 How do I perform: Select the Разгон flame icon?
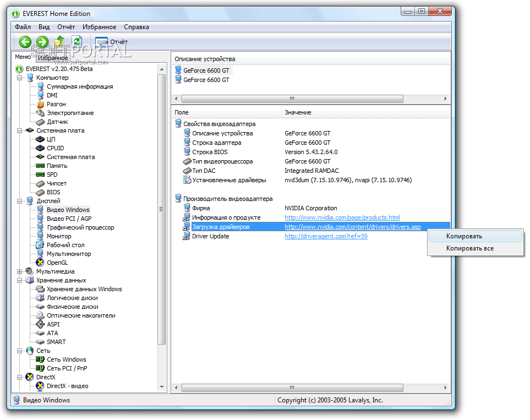coord(40,104)
